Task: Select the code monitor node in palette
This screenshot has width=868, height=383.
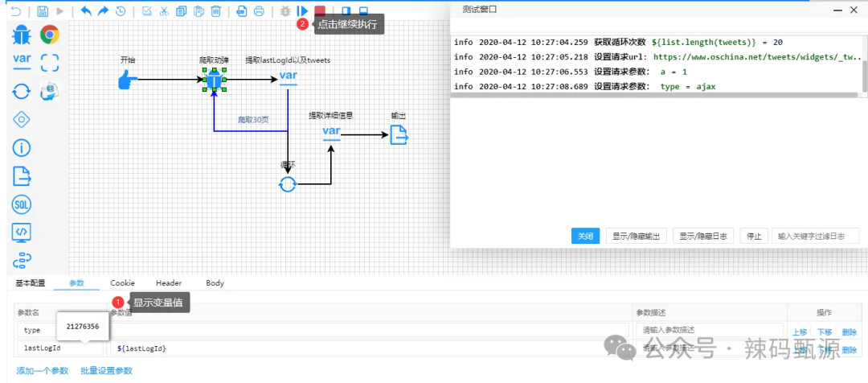Action: (x=21, y=233)
